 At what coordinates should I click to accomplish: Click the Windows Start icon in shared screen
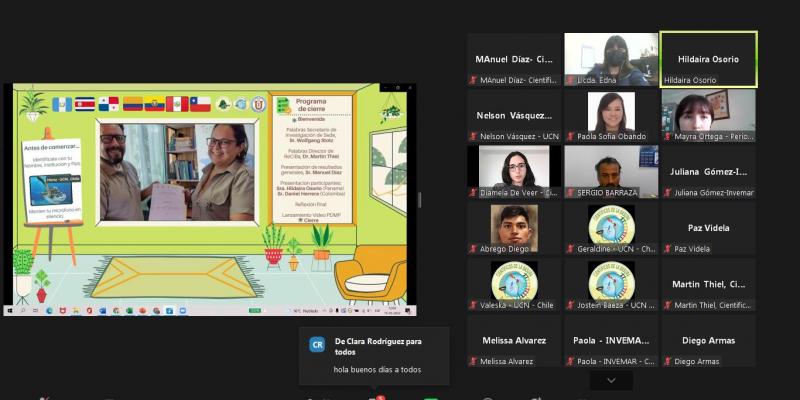10,311
